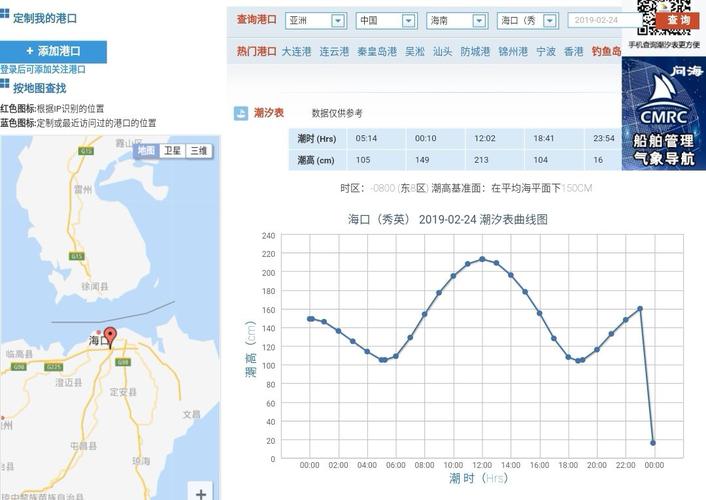Click tide time cell 23:54
Viewport: 706px width, 500px height.
(604, 138)
